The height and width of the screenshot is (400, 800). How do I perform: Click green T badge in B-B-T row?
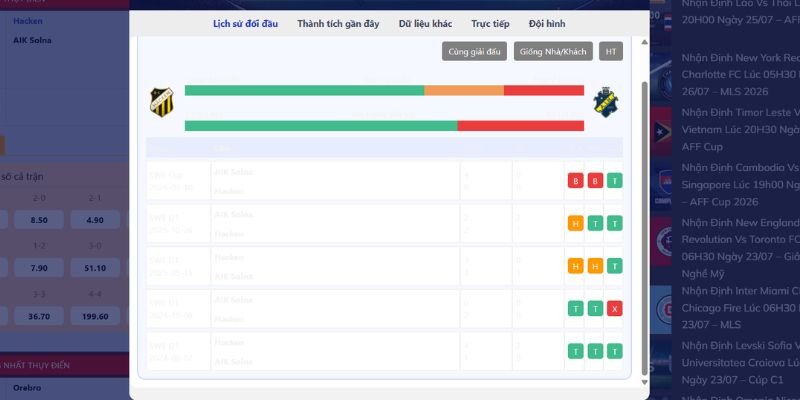tap(615, 181)
